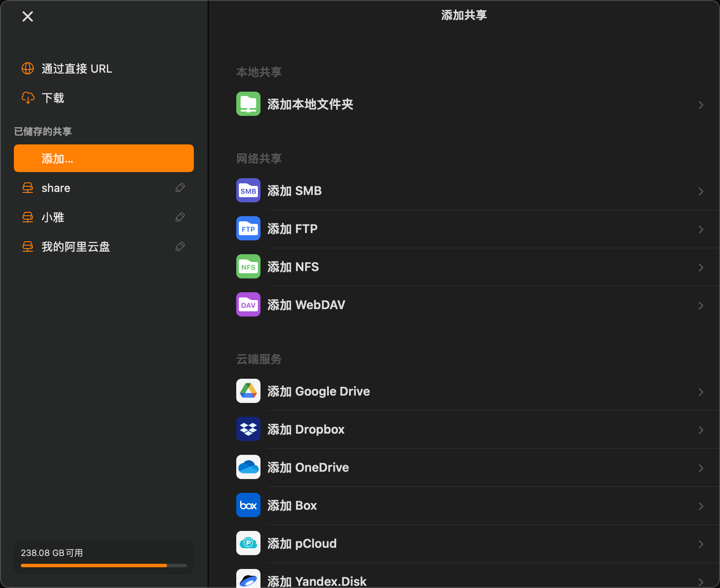Open the saved share named share
This screenshot has width=720, height=588.
click(x=56, y=188)
